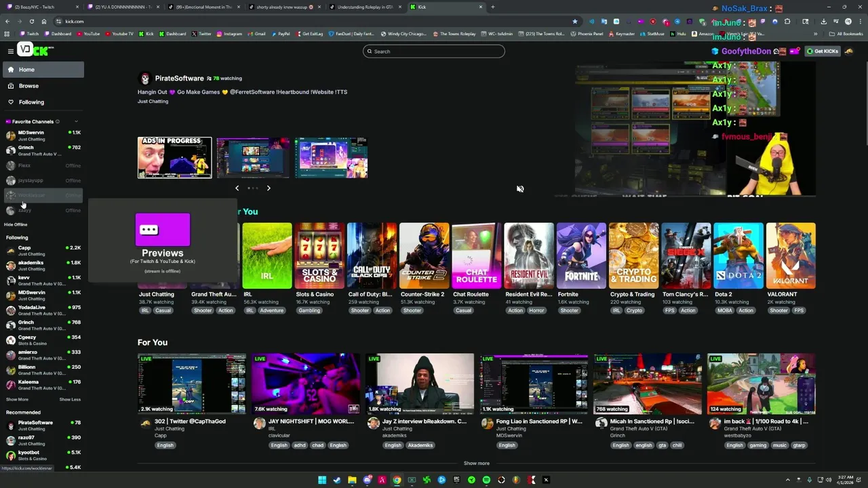Open Youtube TV bookmark
868x488 pixels.
[x=119, y=34]
